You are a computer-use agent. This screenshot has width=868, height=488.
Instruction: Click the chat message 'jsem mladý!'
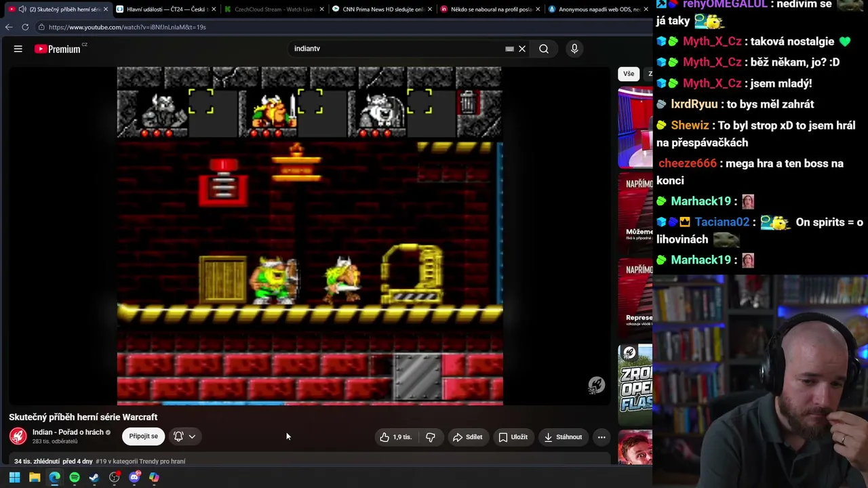point(781,83)
